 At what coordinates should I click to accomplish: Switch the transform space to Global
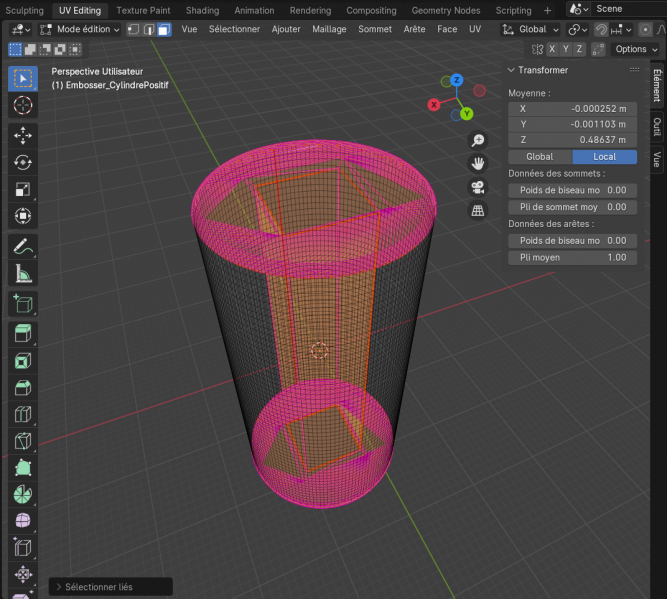(539, 156)
